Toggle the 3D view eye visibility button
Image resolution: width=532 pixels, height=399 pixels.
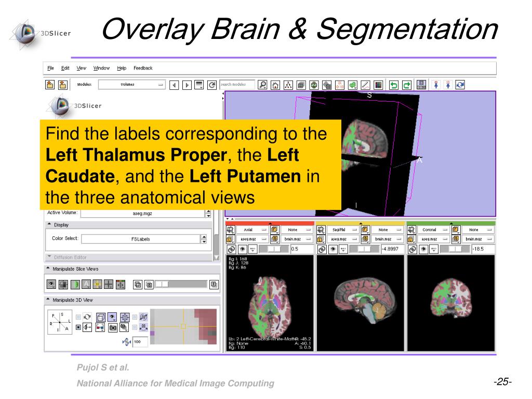click(x=112, y=317)
